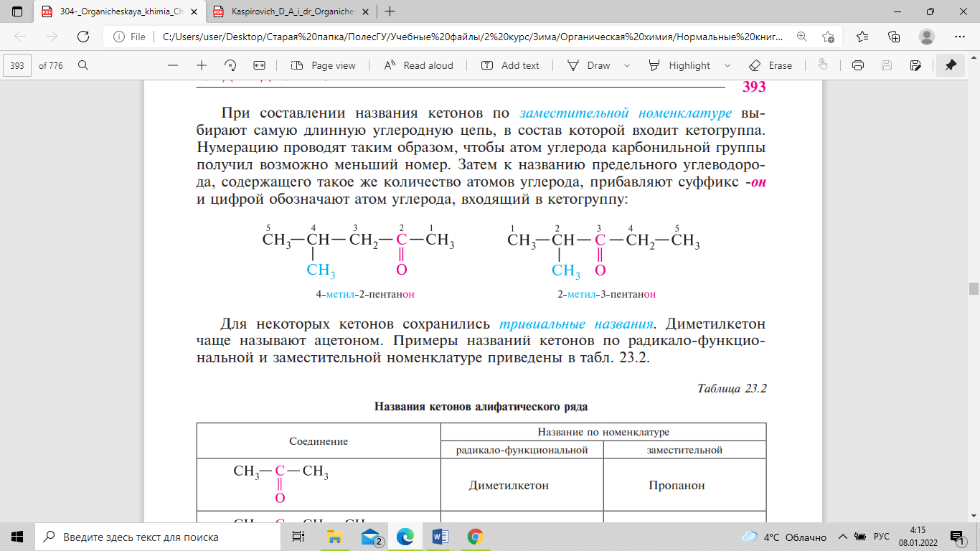
Task: Fit PDF page to width
Action: (260, 65)
